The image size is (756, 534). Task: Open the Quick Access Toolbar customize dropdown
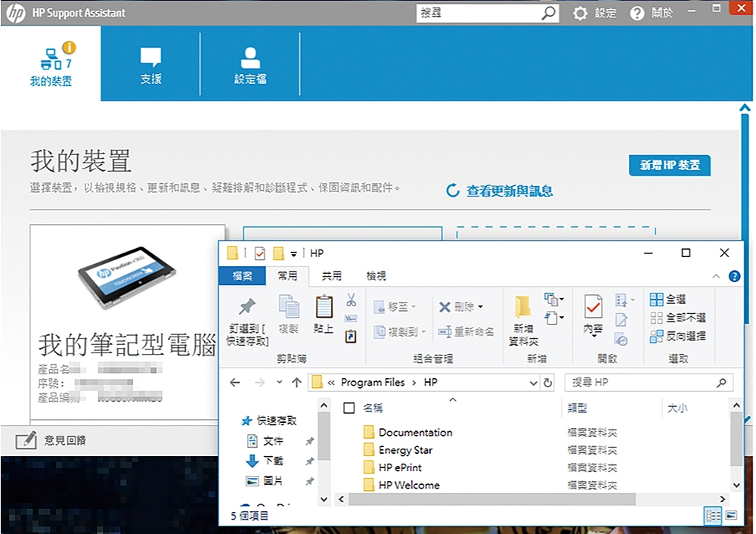coord(293,253)
